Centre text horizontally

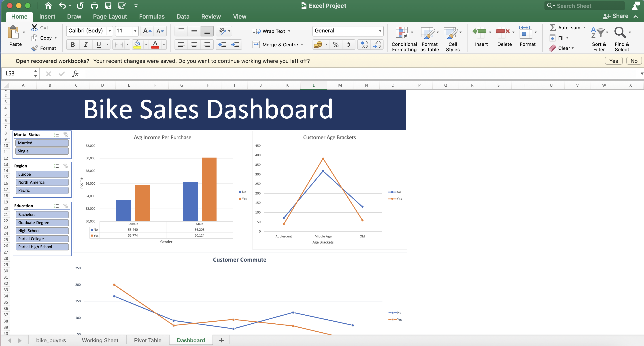(194, 45)
